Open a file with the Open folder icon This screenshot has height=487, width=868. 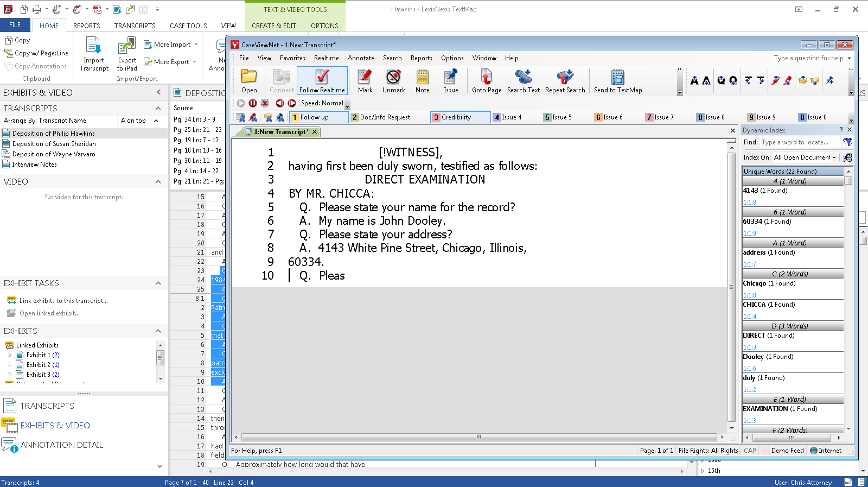pos(249,81)
